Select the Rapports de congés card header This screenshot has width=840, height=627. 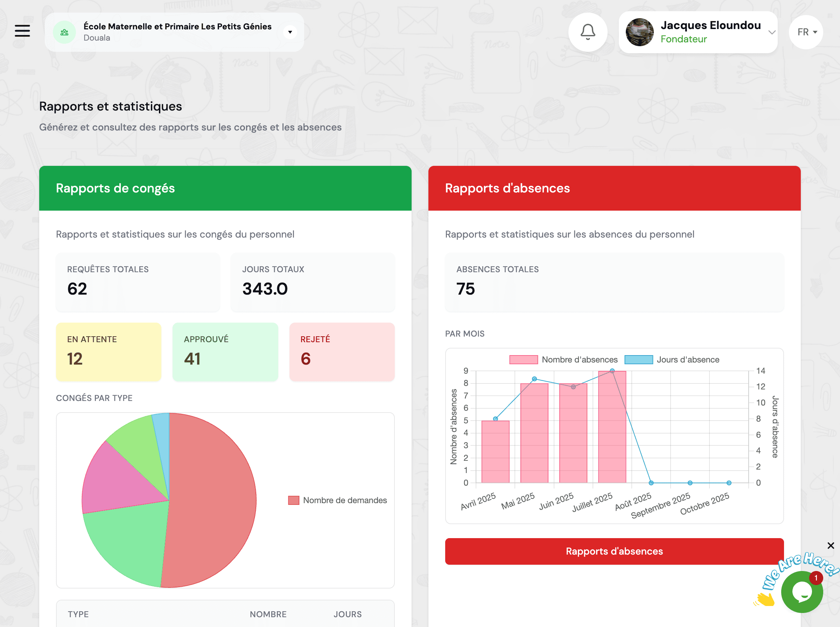(115, 188)
